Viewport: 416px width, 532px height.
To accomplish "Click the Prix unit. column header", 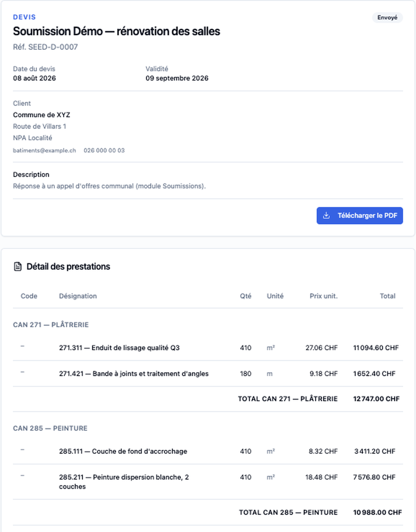I will point(324,296).
